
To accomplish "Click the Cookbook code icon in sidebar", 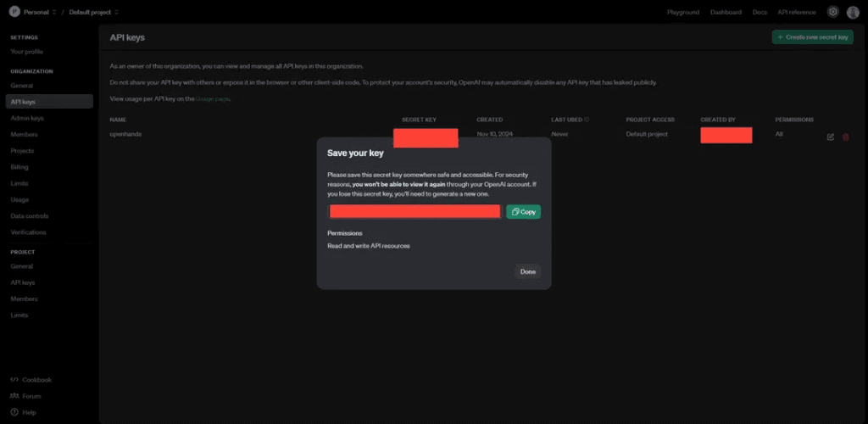I will (14, 380).
